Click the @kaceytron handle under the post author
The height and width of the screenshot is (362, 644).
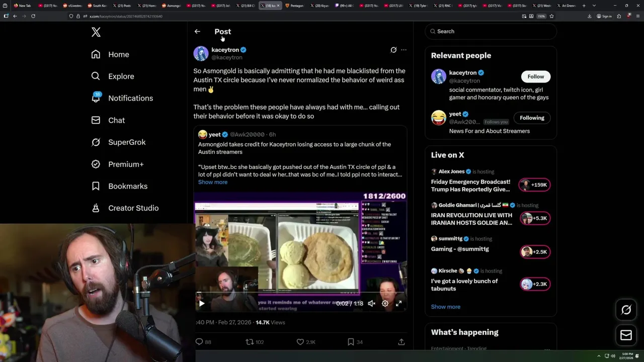click(227, 57)
